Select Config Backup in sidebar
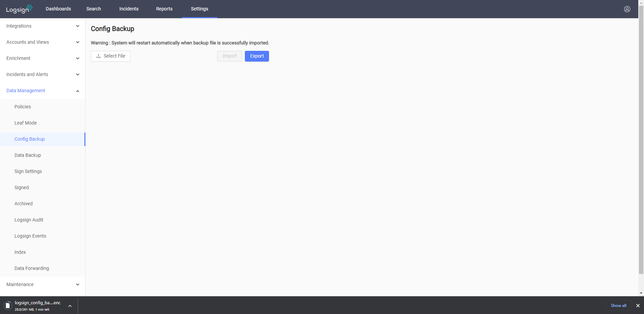The width and height of the screenshot is (644, 314). [42, 139]
